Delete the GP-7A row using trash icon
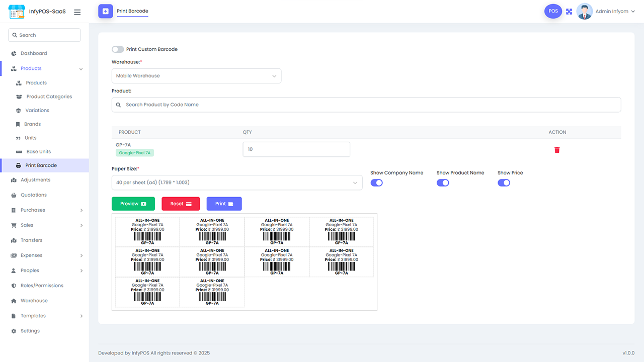Image resolution: width=644 pixels, height=362 pixels. [x=557, y=149]
